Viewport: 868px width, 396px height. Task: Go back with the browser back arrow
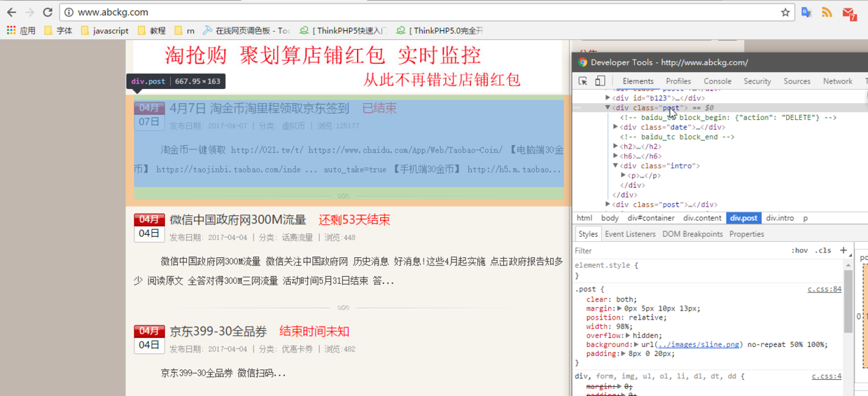click(11, 12)
